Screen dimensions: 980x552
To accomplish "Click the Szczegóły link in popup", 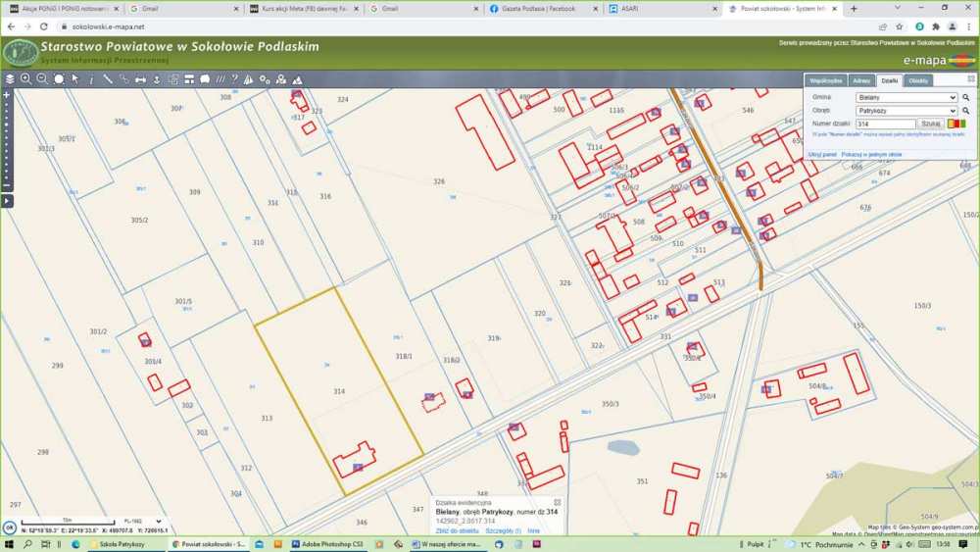I will coord(503,530).
